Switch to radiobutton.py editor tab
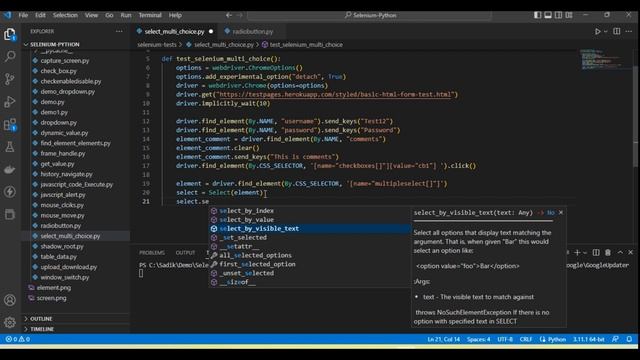 pos(252,31)
